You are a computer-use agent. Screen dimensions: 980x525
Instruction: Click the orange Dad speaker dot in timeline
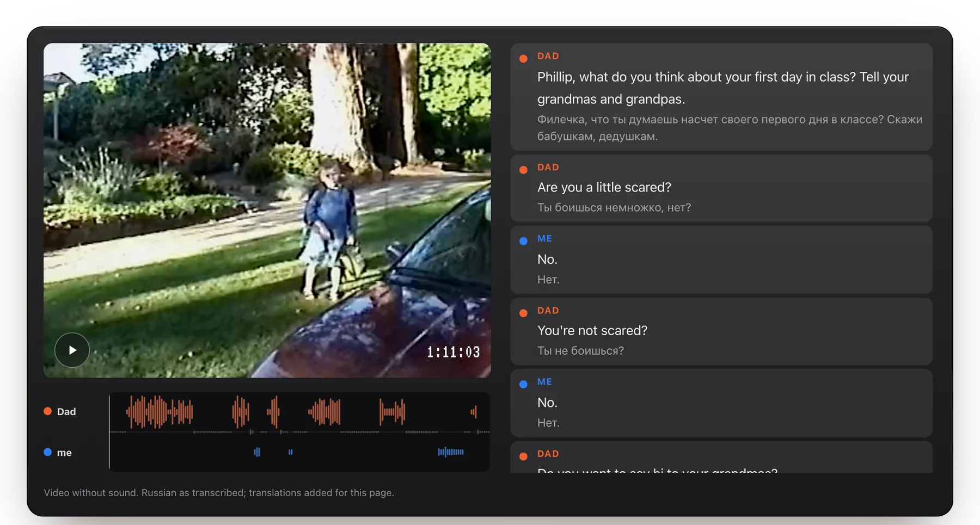pyautogui.click(x=48, y=411)
